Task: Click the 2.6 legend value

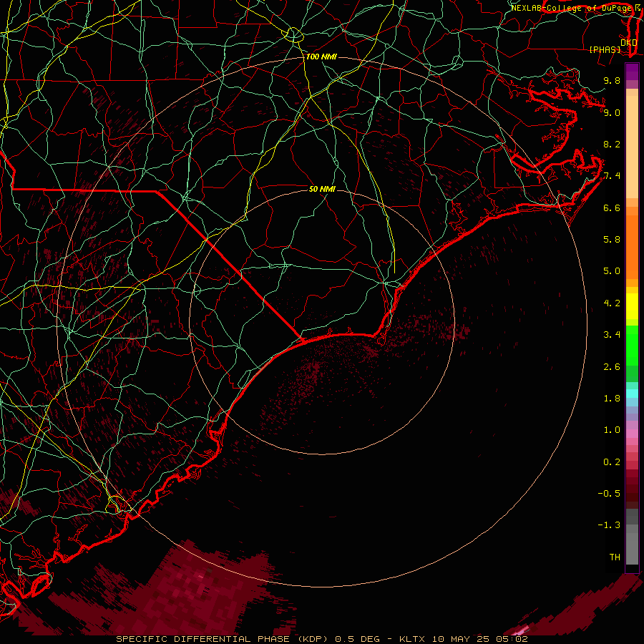Action: click(612, 367)
